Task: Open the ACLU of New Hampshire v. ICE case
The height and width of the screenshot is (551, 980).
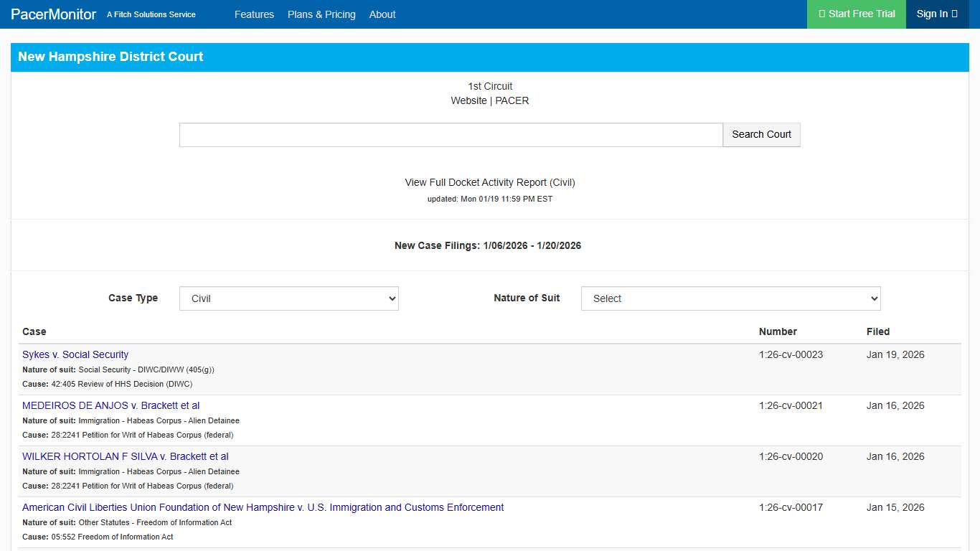Action: 263,507
